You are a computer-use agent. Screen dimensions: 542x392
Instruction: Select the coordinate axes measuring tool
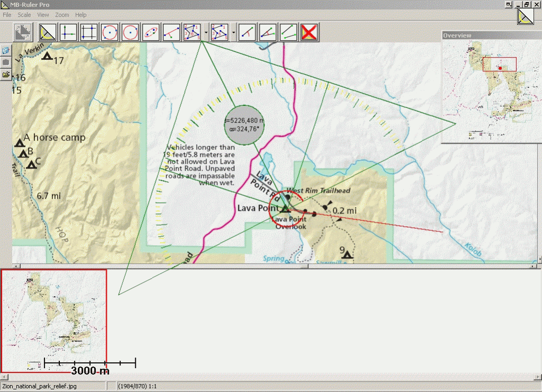coord(68,32)
